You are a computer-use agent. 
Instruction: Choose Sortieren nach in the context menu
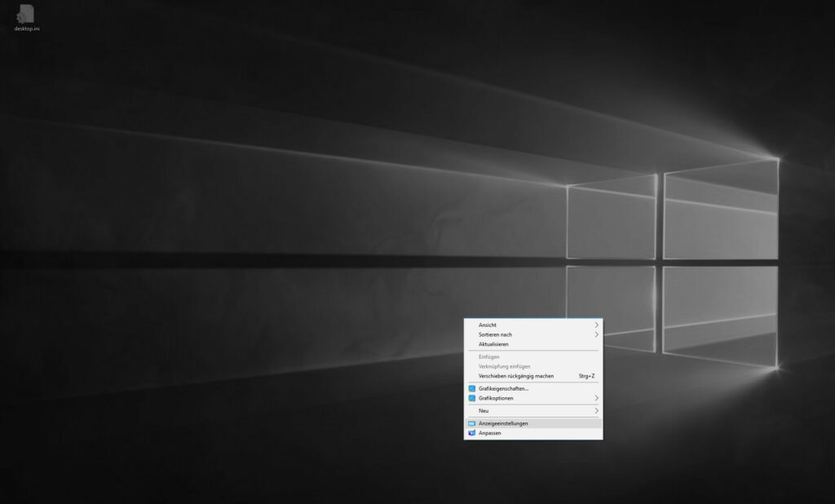click(x=533, y=334)
